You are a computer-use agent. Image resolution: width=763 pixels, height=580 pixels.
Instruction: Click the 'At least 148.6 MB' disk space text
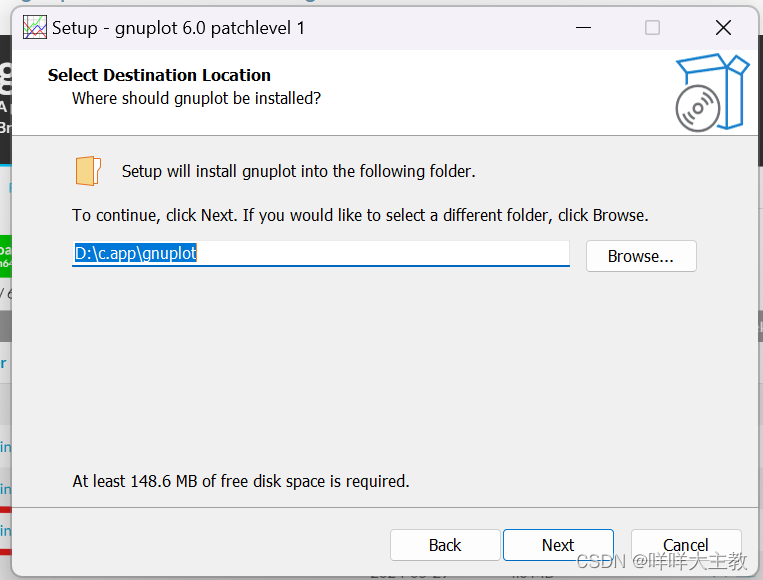pos(241,481)
